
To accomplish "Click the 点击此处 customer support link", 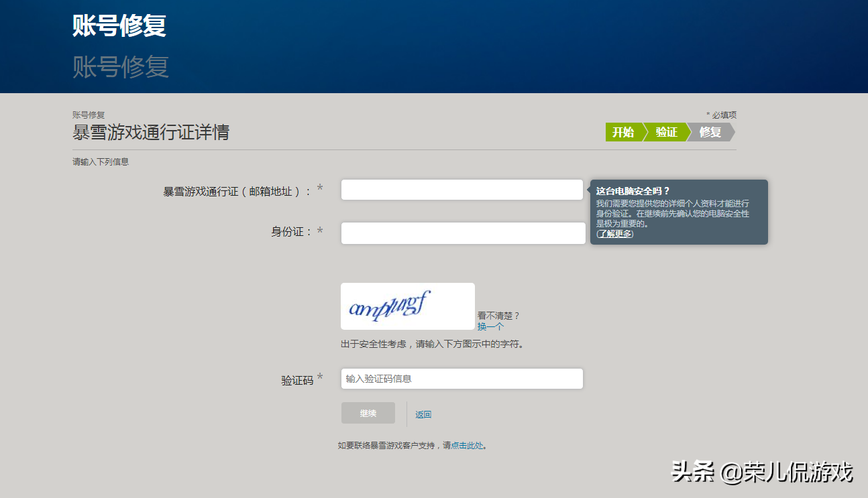I will pyautogui.click(x=467, y=445).
